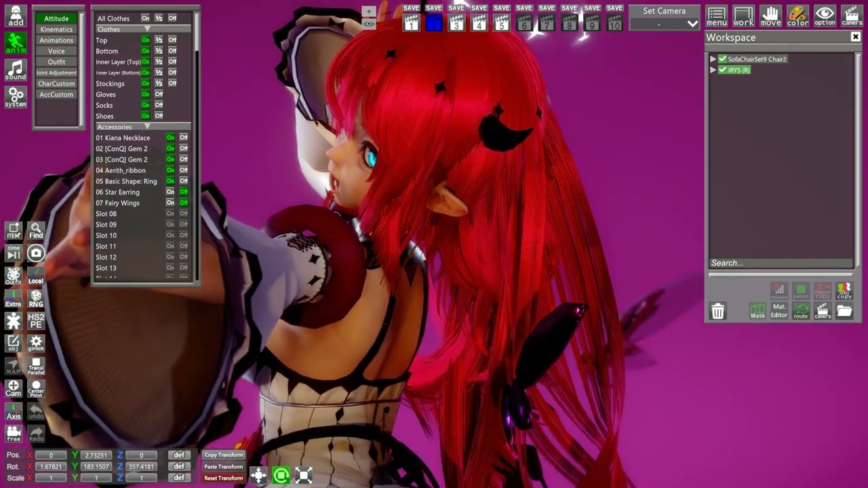Open the system settings icon
868x488 pixels.
point(16,98)
